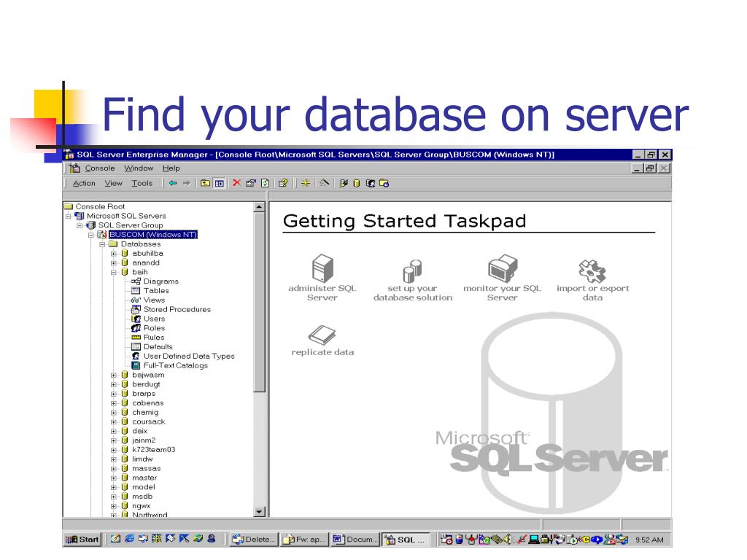Click the yellow New database cylinder icon

click(x=357, y=183)
